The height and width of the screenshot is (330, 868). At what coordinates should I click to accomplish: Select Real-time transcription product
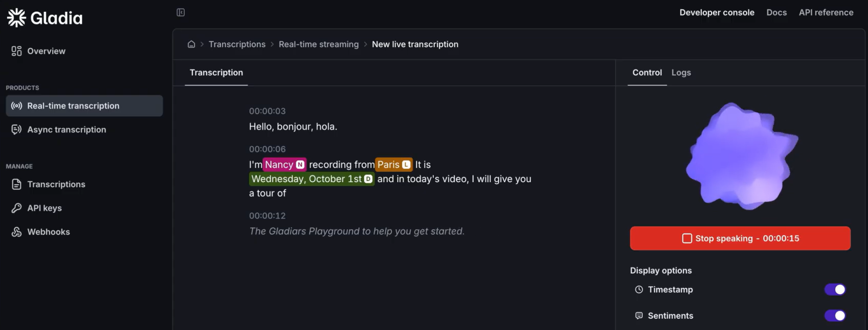(x=84, y=106)
